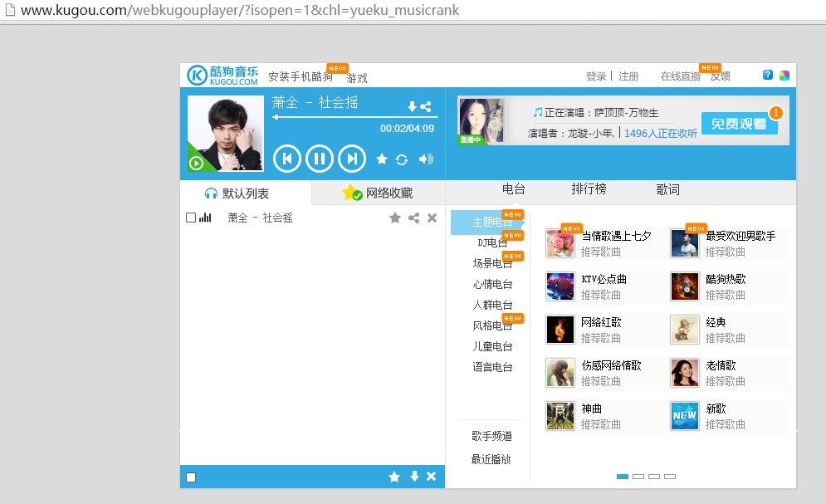The height and width of the screenshot is (504, 826).
Task: Select 场景电台 category
Action: click(492, 263)
